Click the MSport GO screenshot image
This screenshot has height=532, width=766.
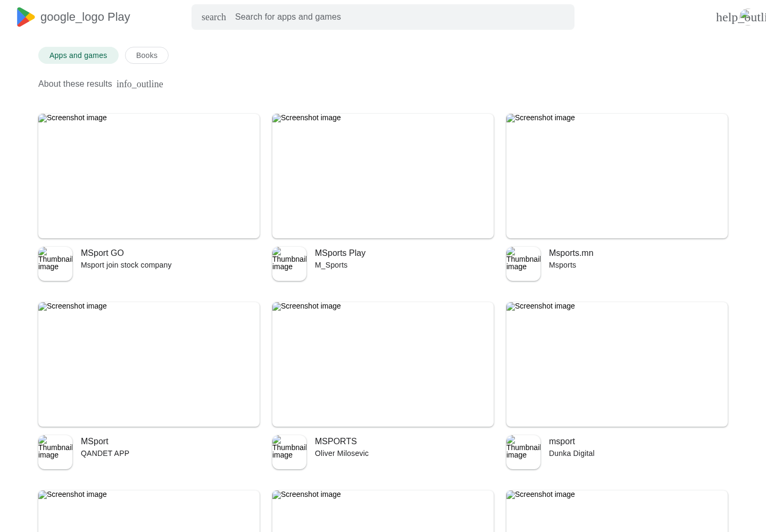tap(149, 176)
